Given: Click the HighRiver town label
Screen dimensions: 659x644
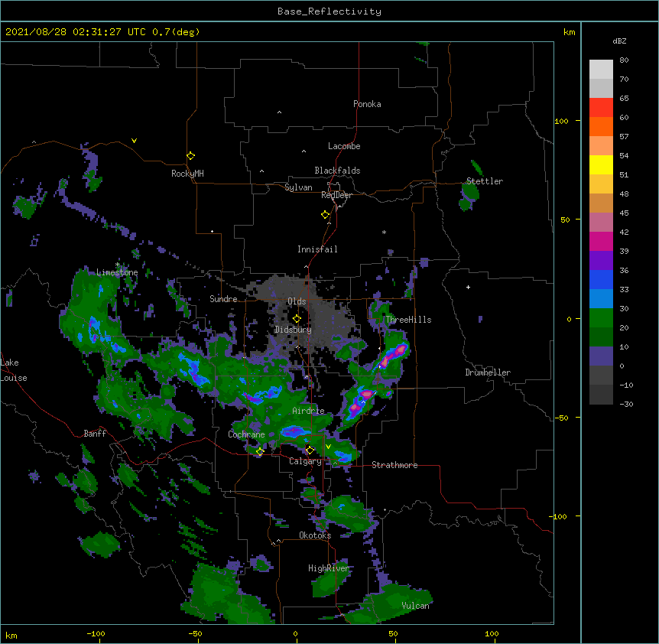Looking at the screenshot, I should 328,568.
